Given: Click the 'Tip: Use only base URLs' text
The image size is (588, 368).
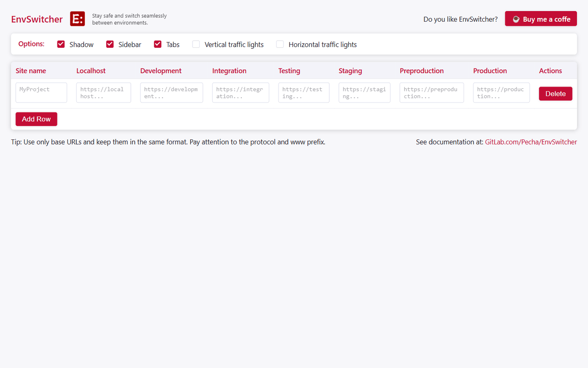Looking at the screenshot, I should point(168,142).
